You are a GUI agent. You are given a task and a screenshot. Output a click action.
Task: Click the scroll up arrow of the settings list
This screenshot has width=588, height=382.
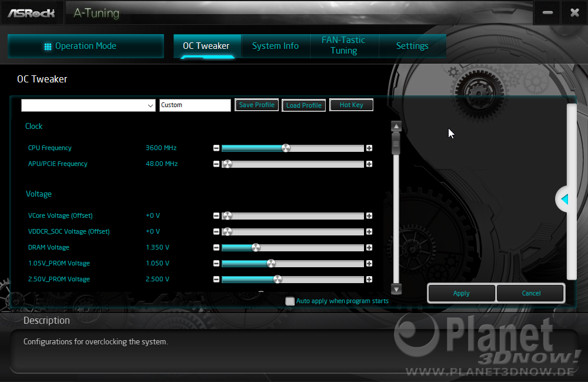coord(396,127)
